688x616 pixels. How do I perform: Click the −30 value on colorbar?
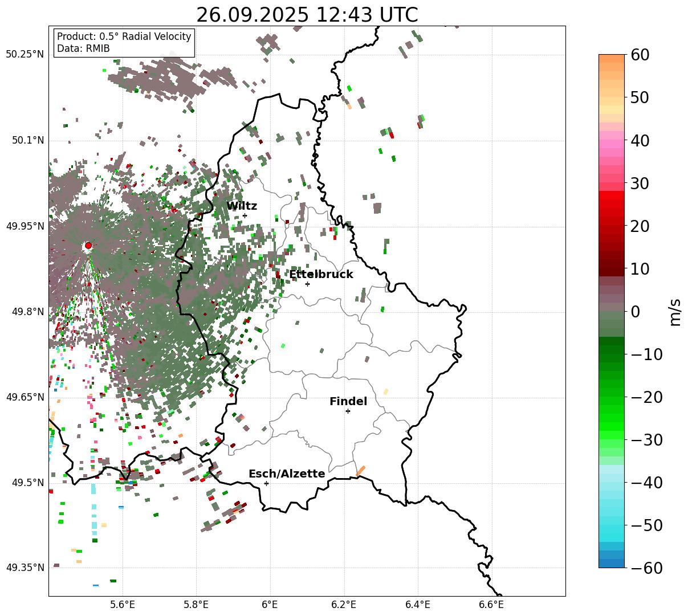[646, 440]
